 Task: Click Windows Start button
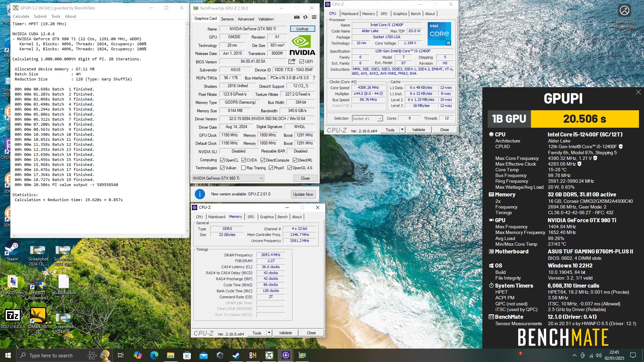click(x=8, y=355)
